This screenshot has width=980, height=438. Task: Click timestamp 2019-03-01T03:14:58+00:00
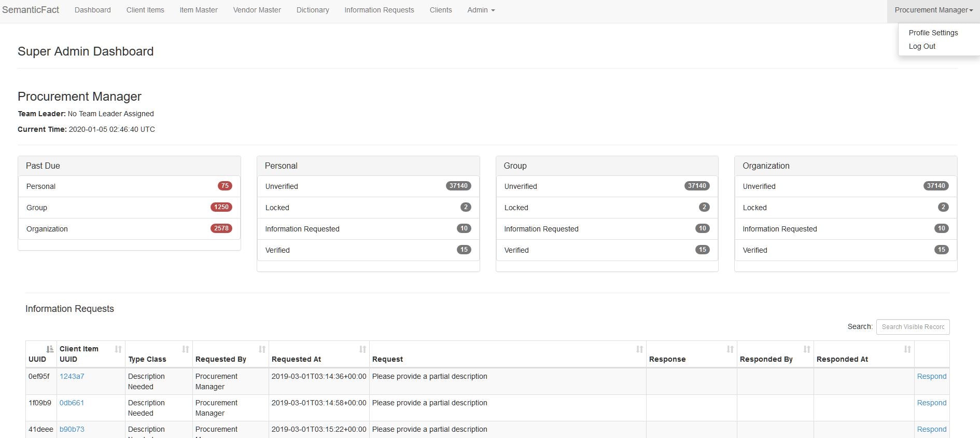[319, 403]
